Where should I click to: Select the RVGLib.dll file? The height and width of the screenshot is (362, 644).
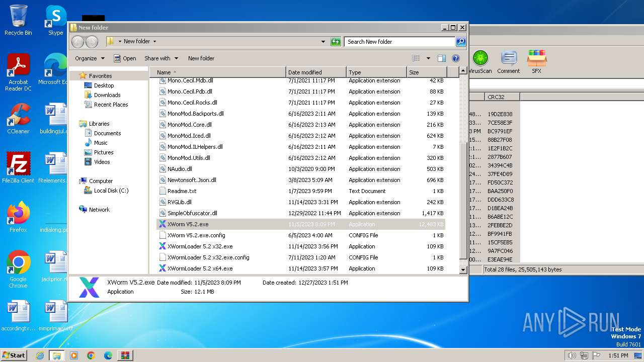[179, 202]
